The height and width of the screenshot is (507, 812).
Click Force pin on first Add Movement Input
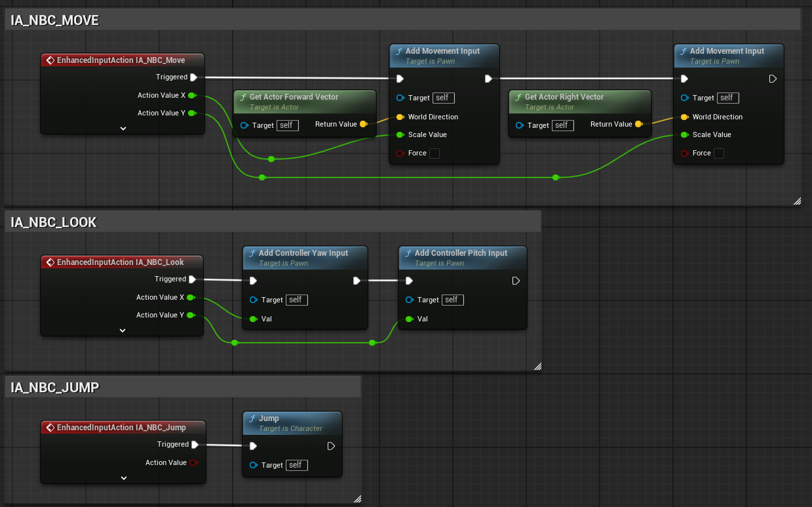click(400, 153)
